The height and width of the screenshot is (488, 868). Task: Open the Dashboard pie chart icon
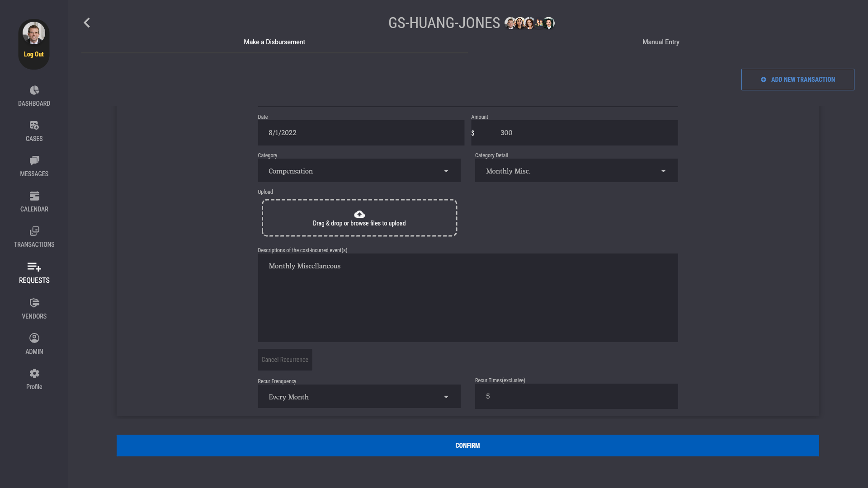click(34, 90)
